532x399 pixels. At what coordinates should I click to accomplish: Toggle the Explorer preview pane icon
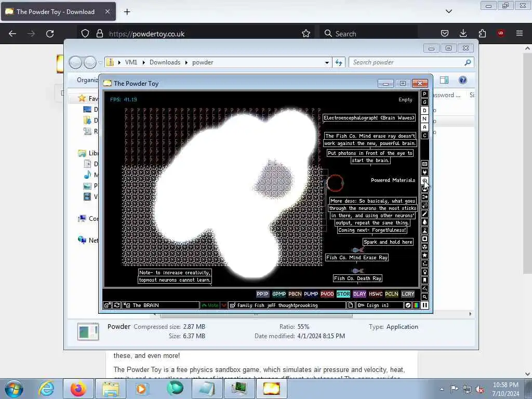(x=444, y=80)
